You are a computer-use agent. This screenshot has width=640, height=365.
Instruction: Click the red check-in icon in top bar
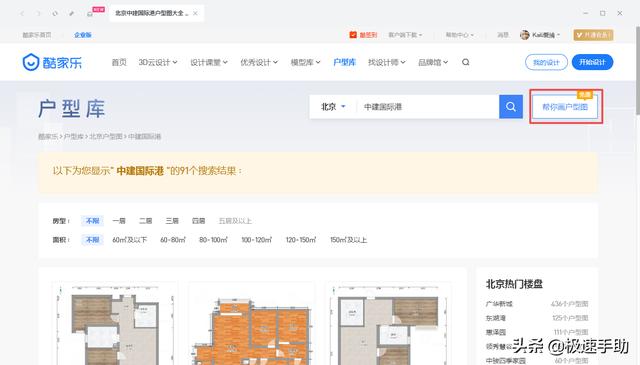click(353, 35)
